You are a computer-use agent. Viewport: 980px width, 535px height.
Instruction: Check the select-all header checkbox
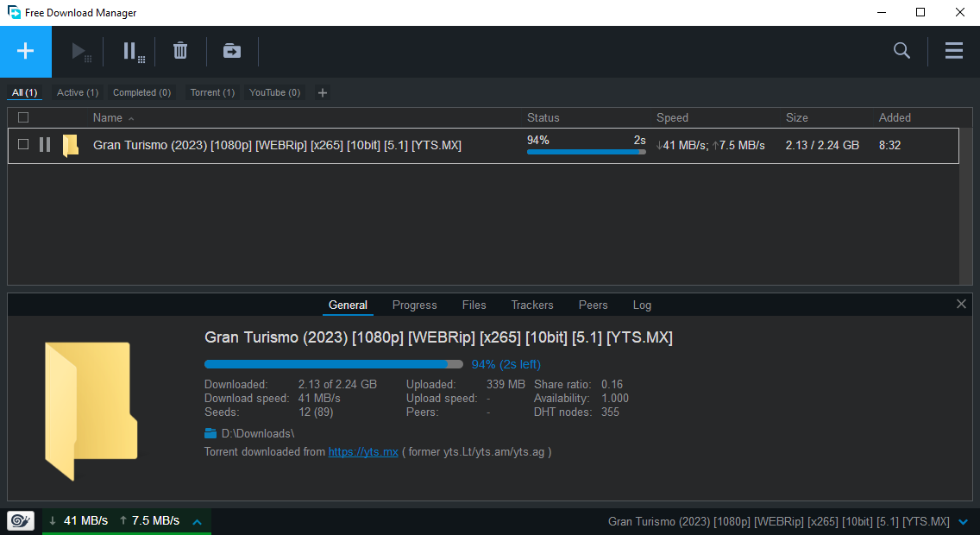point(23,118)
